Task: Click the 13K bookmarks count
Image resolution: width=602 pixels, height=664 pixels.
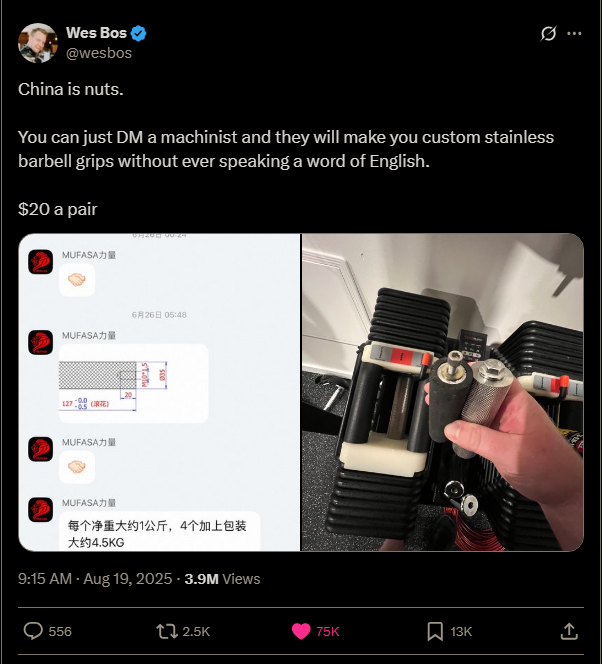Action: [x=461, y=631]
